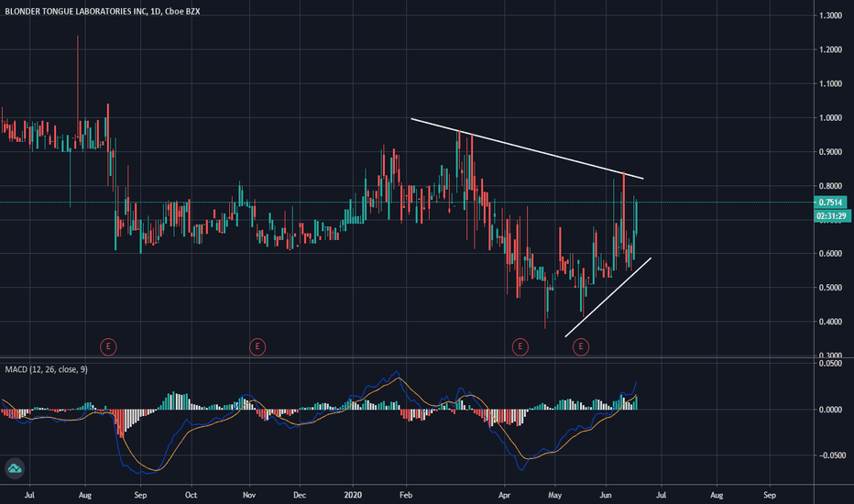This screenshot has width=854, height=504.
Task: Click the earnings marker near April
Action: point(520,346)
